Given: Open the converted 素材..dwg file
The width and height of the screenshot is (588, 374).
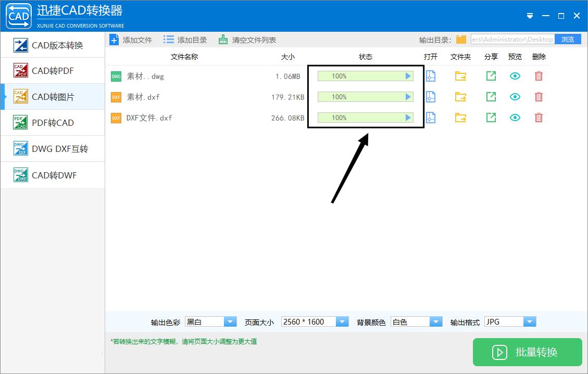Looking at the screenshot, I should point(431,76).
